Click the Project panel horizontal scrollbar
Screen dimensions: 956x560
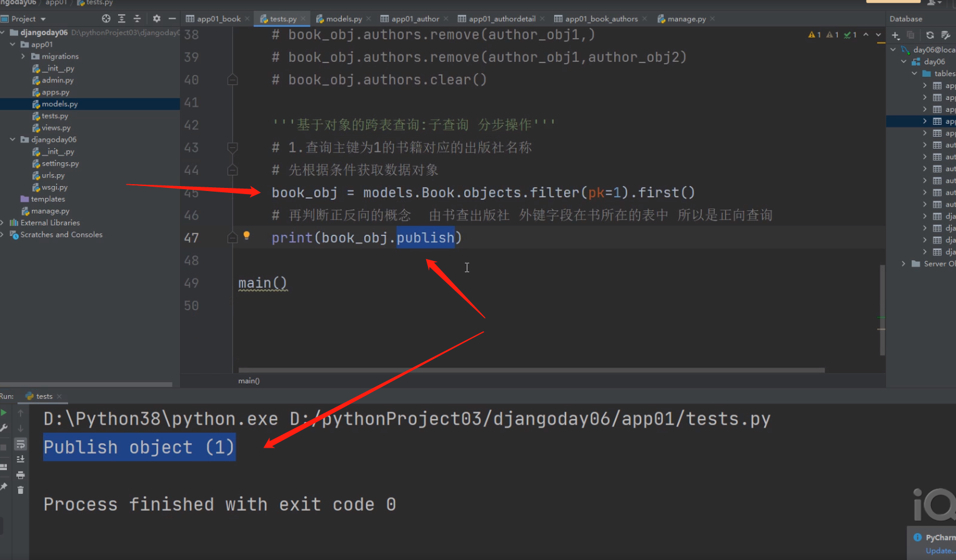(x=86, y=384)
